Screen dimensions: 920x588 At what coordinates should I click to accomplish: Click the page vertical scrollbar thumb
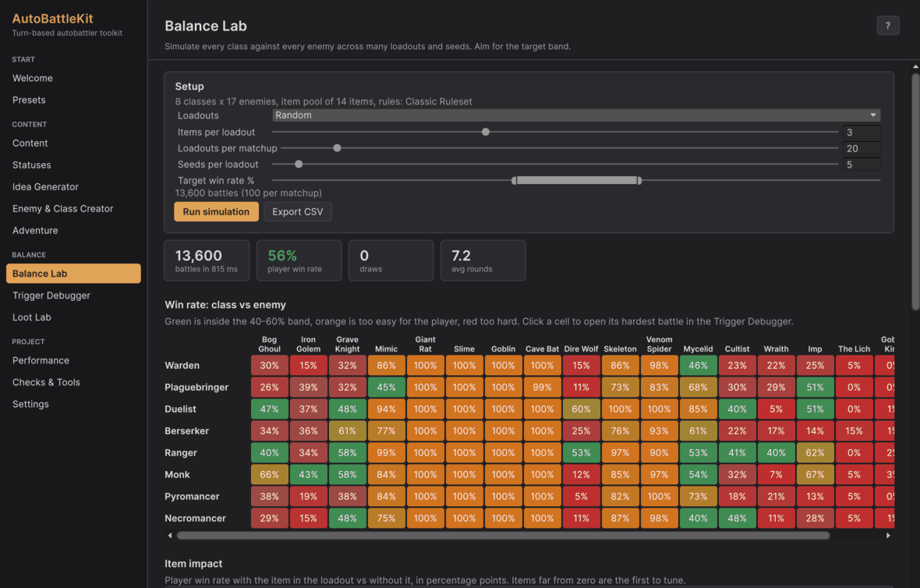tap(915, 191)
